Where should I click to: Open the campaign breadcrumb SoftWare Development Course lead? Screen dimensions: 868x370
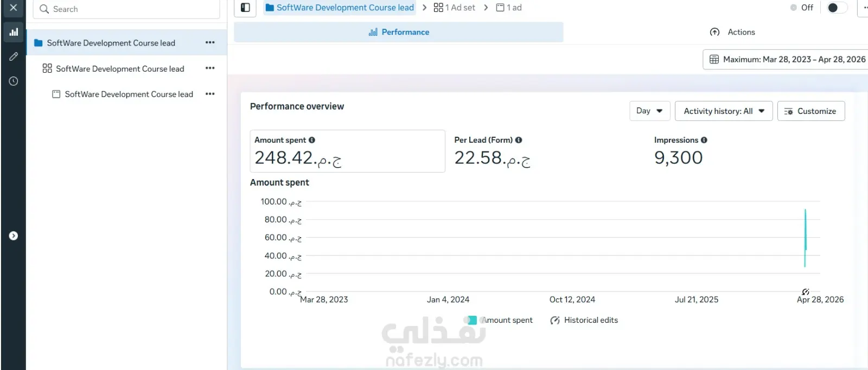tap(340, 8)
